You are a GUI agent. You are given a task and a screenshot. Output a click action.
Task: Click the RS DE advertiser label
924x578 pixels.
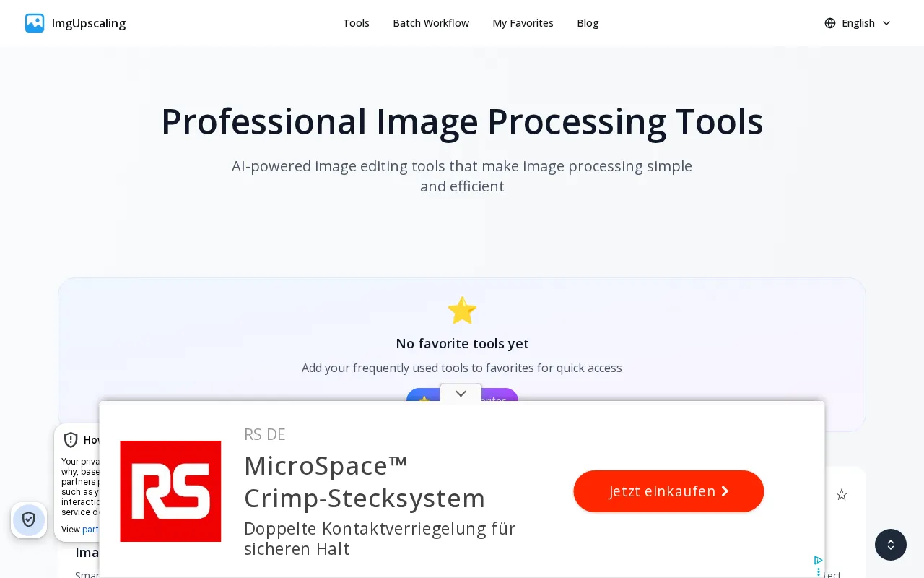[265, 434]
